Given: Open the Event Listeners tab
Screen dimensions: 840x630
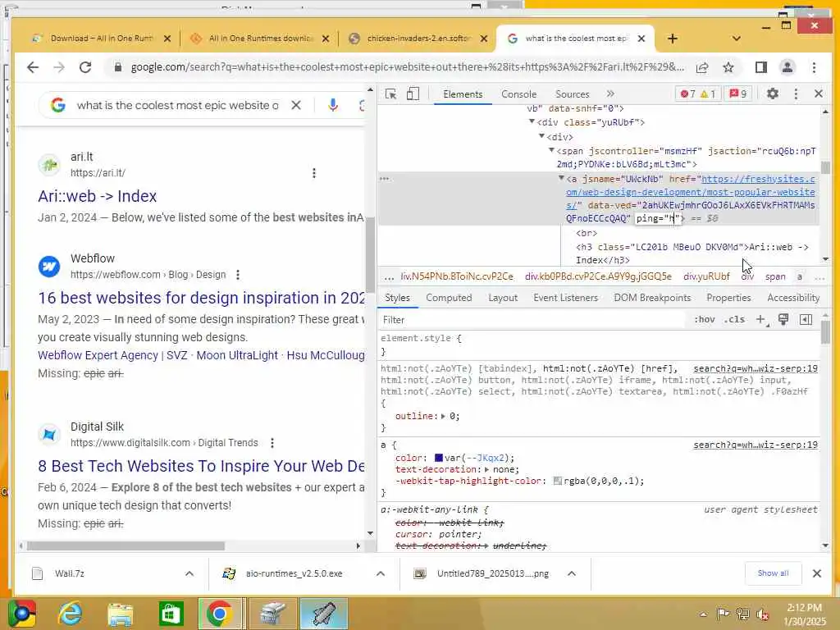Looking at the screenshot, I should tap(565, 298).
